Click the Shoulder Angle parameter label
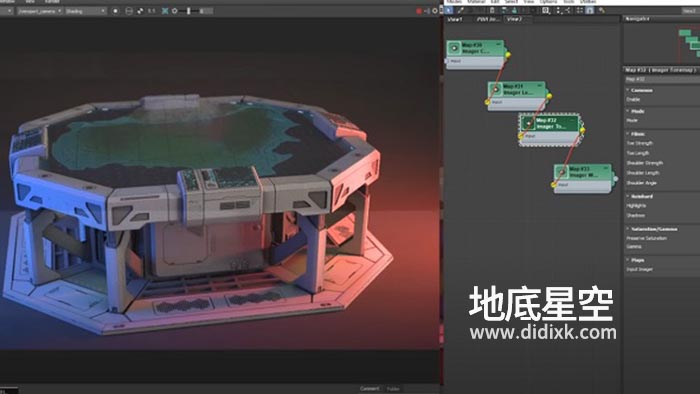700x394 pixels. [x=642, y=183]
